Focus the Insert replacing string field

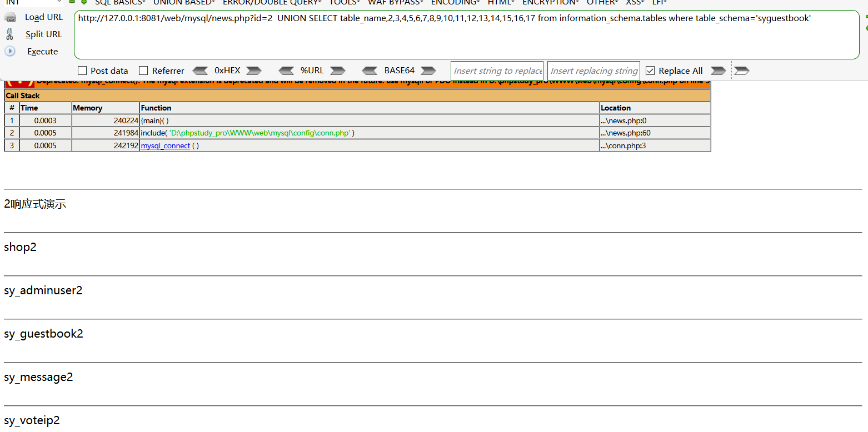(593, 71)
